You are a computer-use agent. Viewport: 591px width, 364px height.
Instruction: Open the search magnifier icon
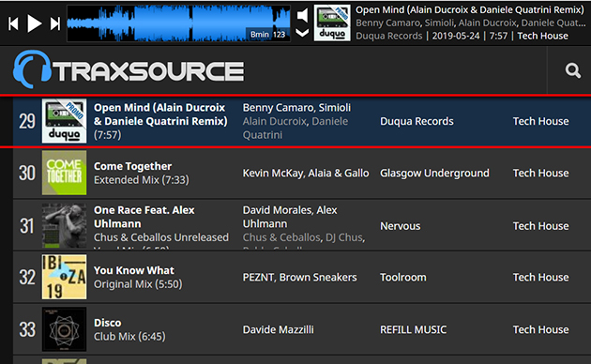coord(572,70)
